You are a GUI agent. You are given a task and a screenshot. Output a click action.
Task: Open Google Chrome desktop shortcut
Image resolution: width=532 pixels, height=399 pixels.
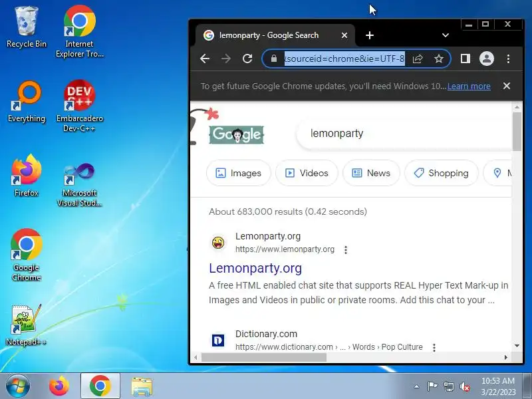(26, 255)
